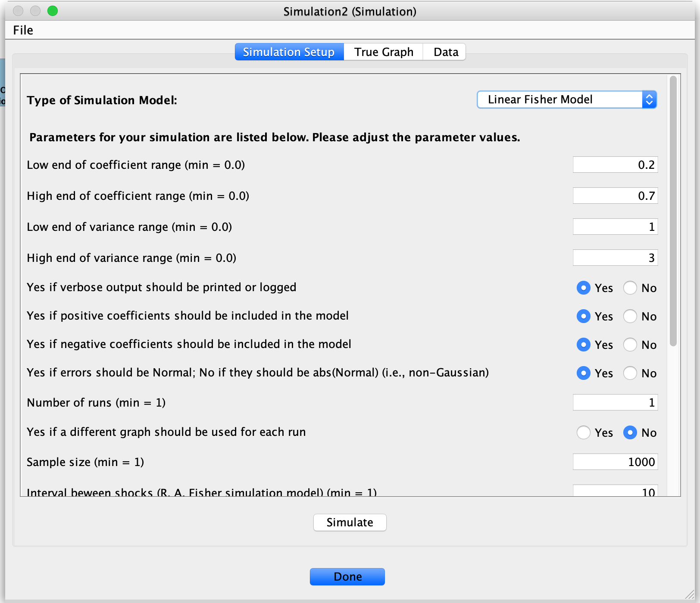Select the Simulation Setup tab

[x=289, y=52]
